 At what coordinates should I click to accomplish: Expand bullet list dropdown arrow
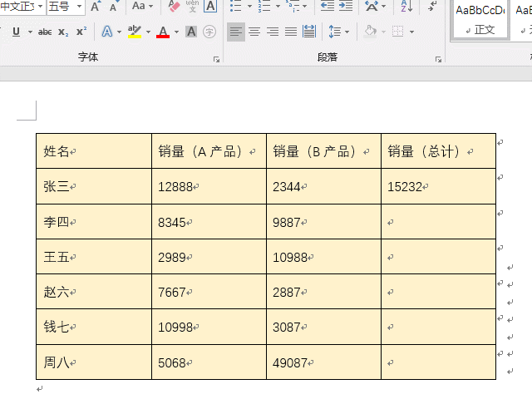249,6
